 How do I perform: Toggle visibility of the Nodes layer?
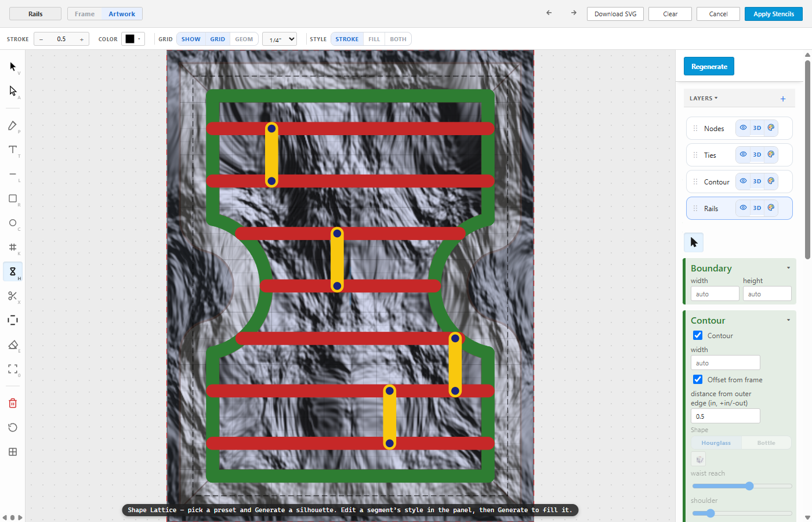coord(743,128)
